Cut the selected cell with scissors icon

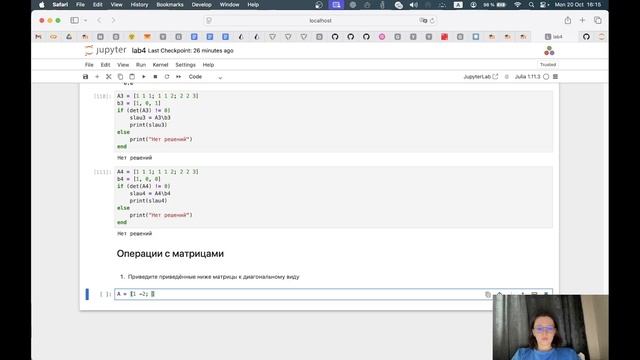pyautogui.click(x=109, y=77)
